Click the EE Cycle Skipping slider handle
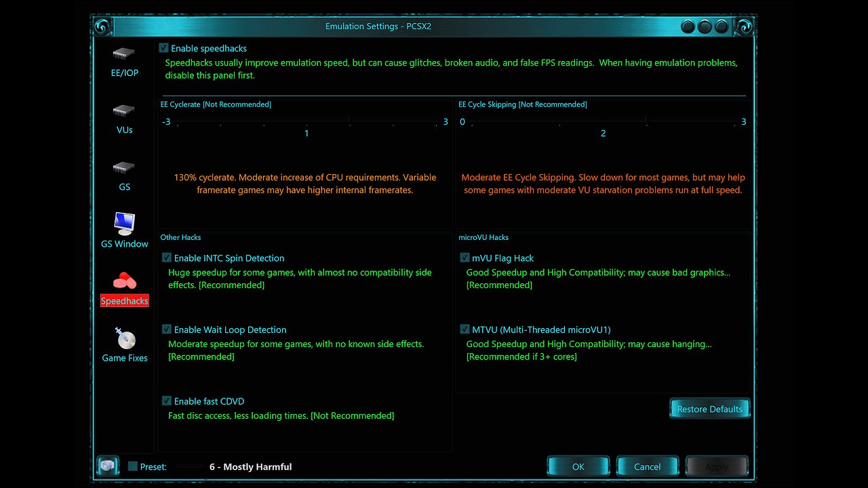This screenshot has height=488, width=868. tap(646, 121)
